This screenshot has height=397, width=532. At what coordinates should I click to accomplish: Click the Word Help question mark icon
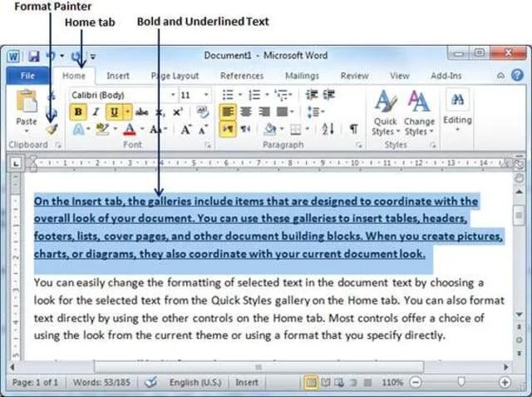(517, 75)
